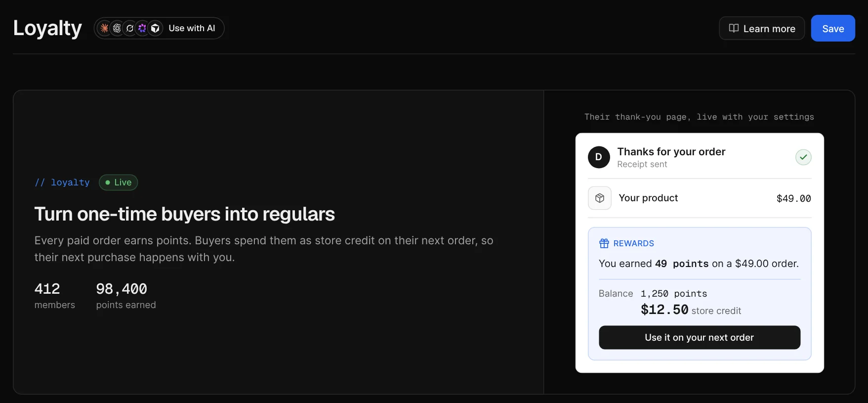Open the Learn more documentation
The image size is (868, 403).
(x=762, y=28)
